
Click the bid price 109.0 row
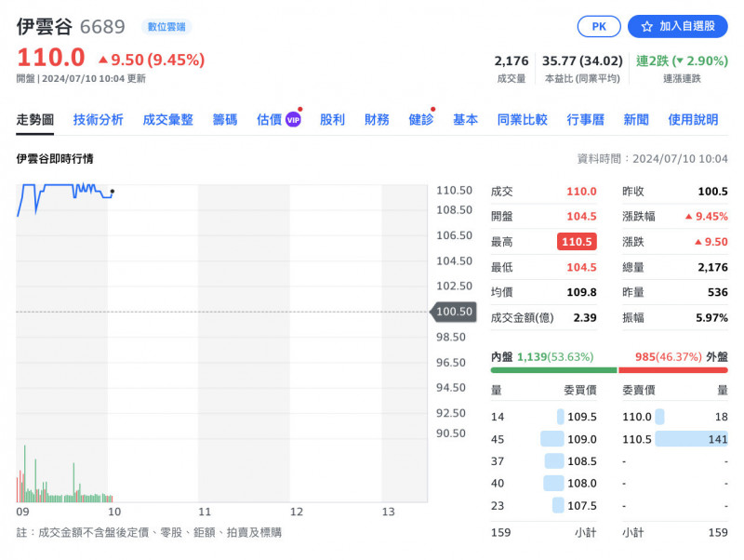click(x=544, y=439)
